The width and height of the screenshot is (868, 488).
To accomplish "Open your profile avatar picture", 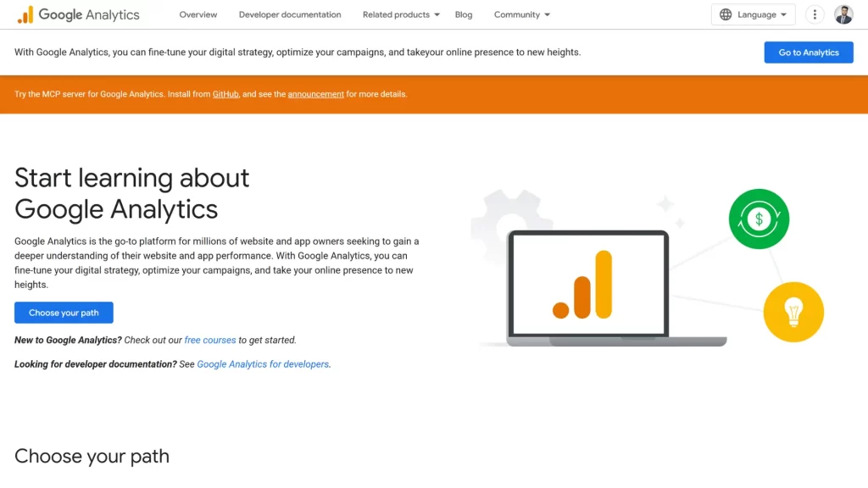I will [843, 14].
